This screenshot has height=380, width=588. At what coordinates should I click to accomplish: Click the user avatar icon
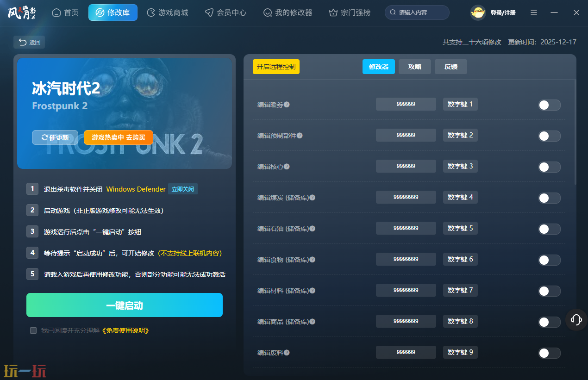point(478,13)
